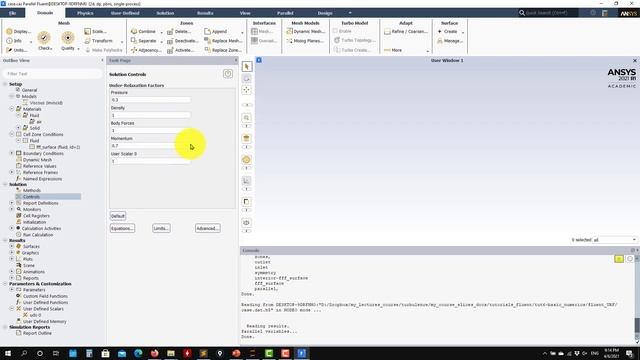Expand the Solid materials node
This screenshot has width=640, height=360.
18,128
